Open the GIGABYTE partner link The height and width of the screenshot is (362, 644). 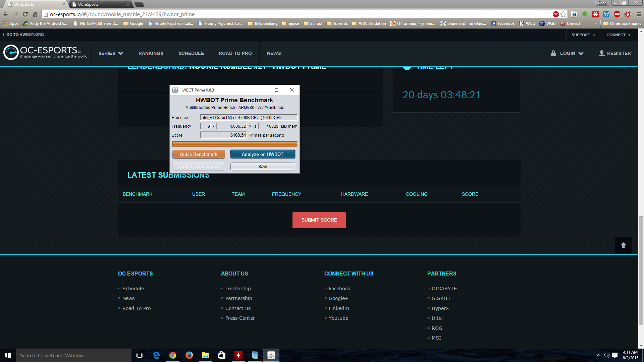[x=444, y=289]
